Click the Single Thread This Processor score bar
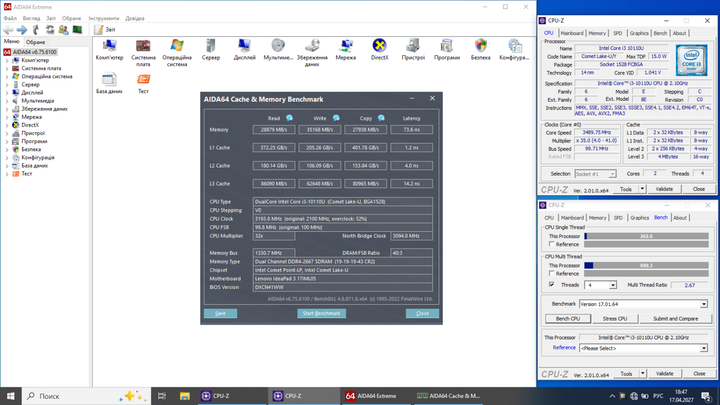Image resolution: width=720 pixels, height=405 pixels. 647,236
